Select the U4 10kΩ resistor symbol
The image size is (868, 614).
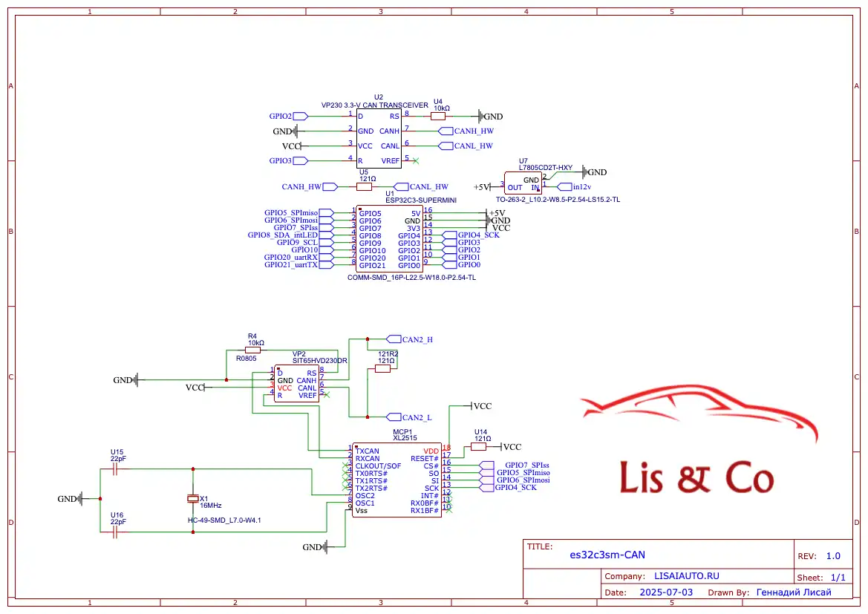(x=438, y=117)
